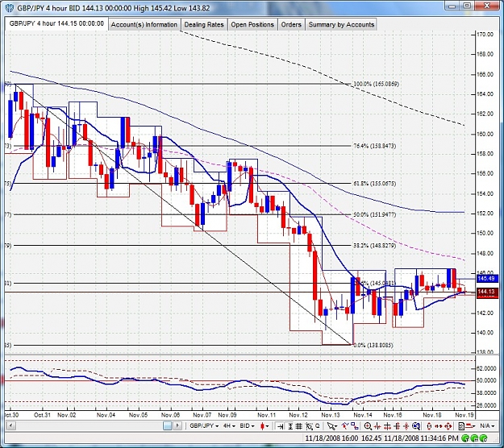504x448 pixels.
Task: Click the dotted crosshair selection icon
Action: tap(309, 426)
